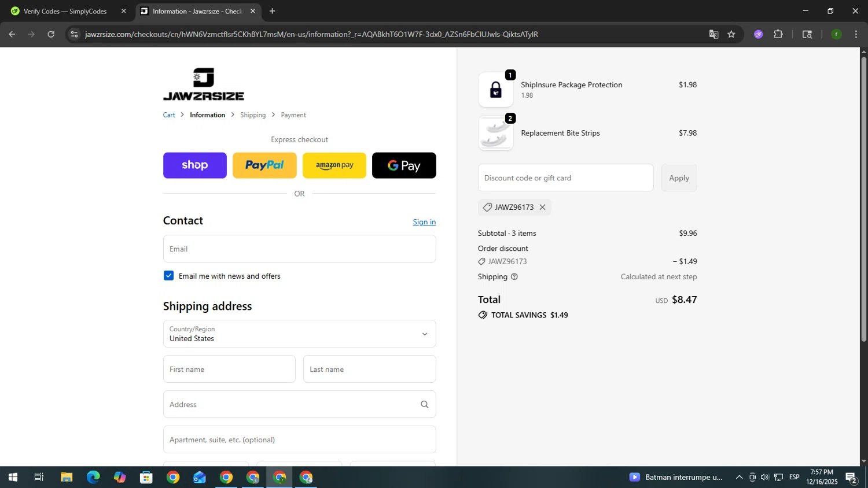Focus the Apartment, suite field

[x=300, y=439]
